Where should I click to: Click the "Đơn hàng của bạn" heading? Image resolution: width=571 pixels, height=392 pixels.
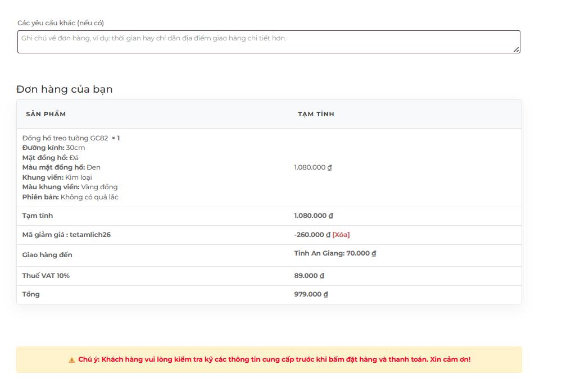coord(64,89)
